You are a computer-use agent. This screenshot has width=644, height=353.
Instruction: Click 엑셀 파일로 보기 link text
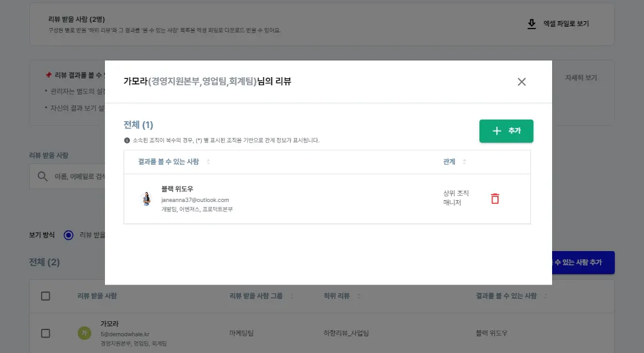click(566, 24)
